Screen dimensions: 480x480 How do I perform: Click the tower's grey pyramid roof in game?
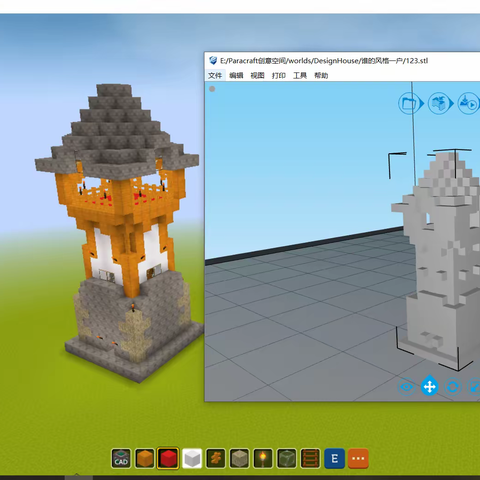117,133
